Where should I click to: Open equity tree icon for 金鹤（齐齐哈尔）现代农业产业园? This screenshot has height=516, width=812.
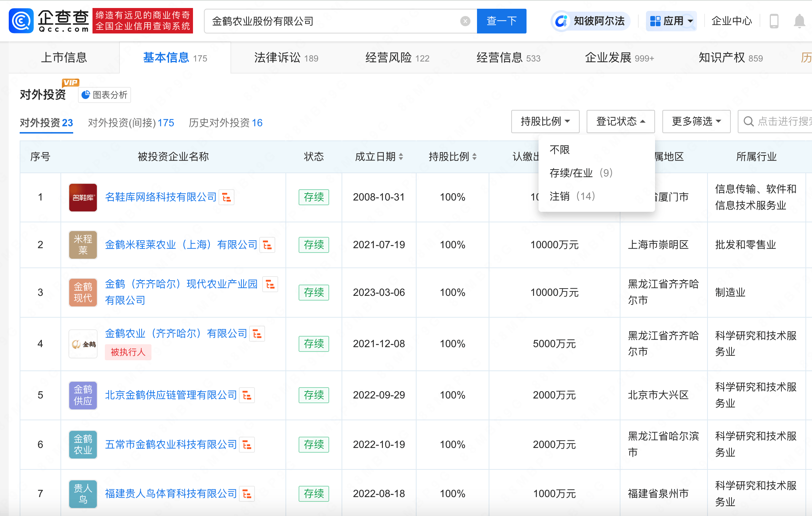coord(270,284)
